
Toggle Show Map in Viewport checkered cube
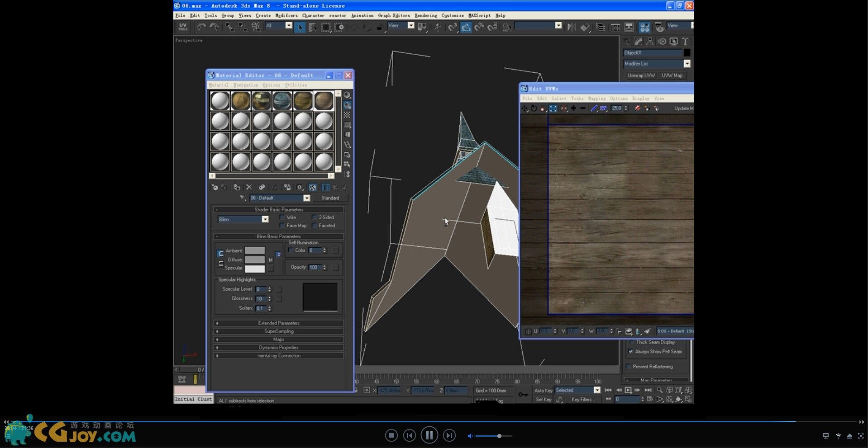point(313,187)
